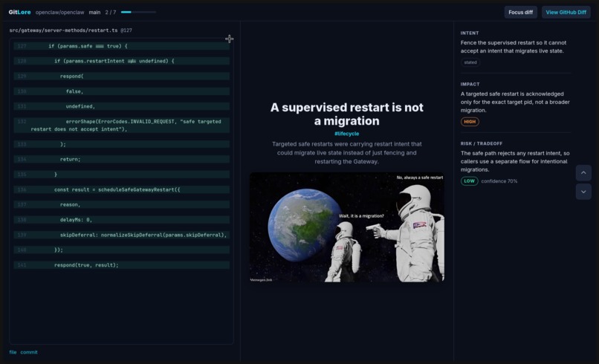Select the delayMs: 0 line

pyautogui.click(x=121, y=220)
